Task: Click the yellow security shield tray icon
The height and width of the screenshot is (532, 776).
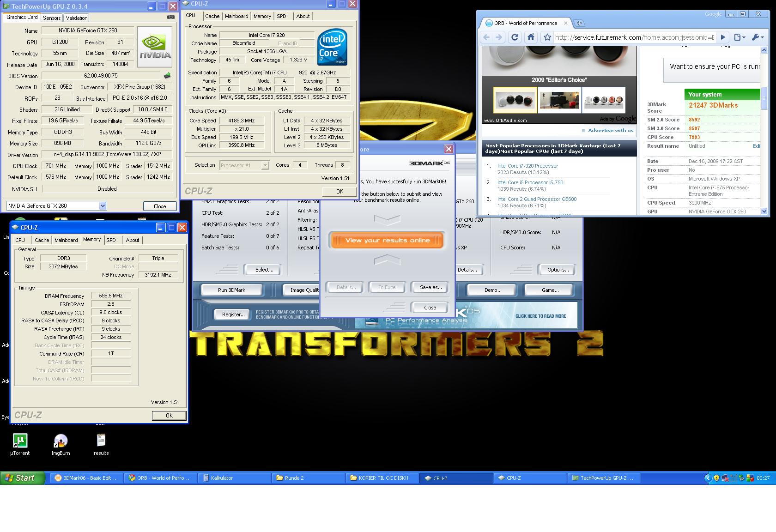Action: (x=716, y=478)
